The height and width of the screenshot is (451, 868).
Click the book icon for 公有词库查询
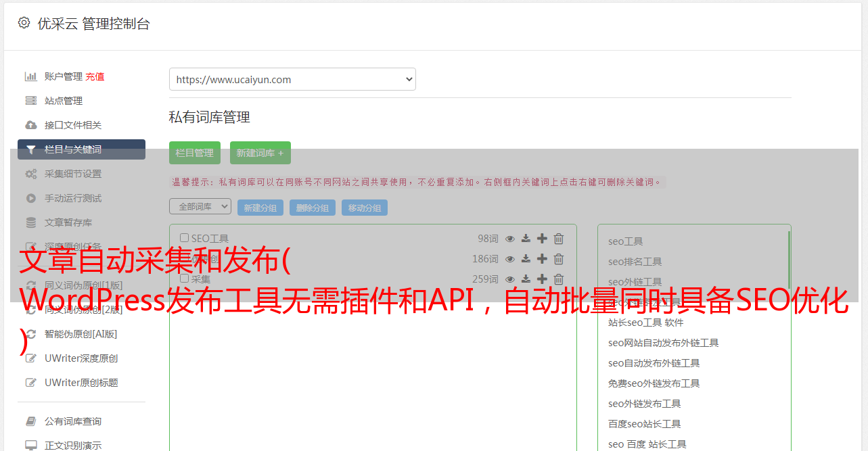(31, 421)
